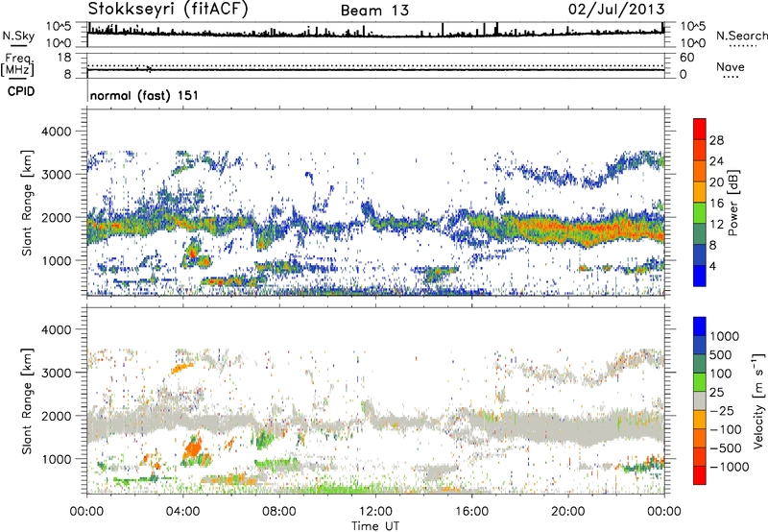Click the 'Stokkseyri (fitACF)' plot title
The height and width of the screenshot is (532, 768).
(168, 9)
